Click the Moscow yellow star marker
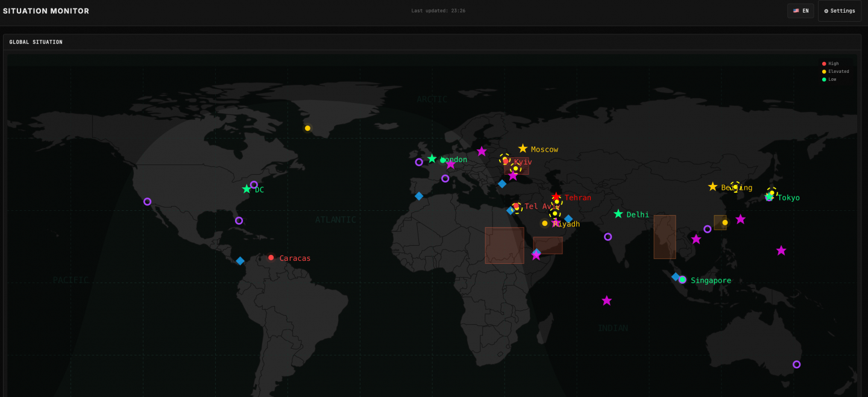The image size is (868, 397). pos(523,148)
